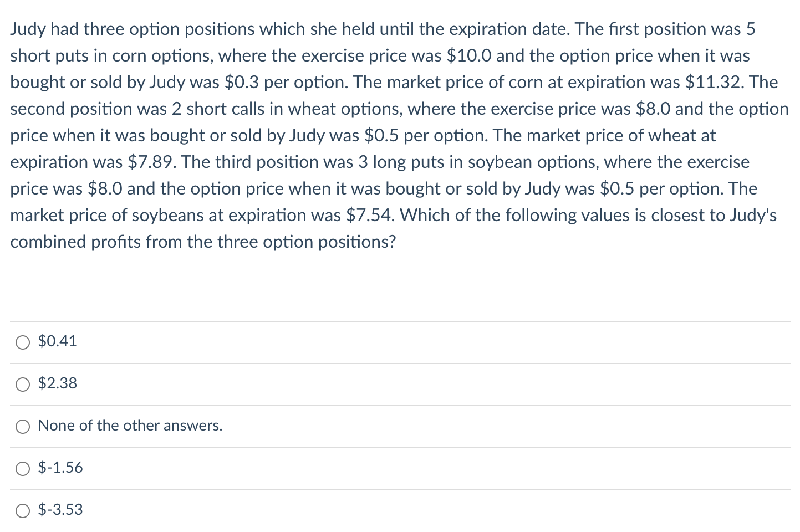Click the $-1.56 answer label text

[x=60, y=468]
